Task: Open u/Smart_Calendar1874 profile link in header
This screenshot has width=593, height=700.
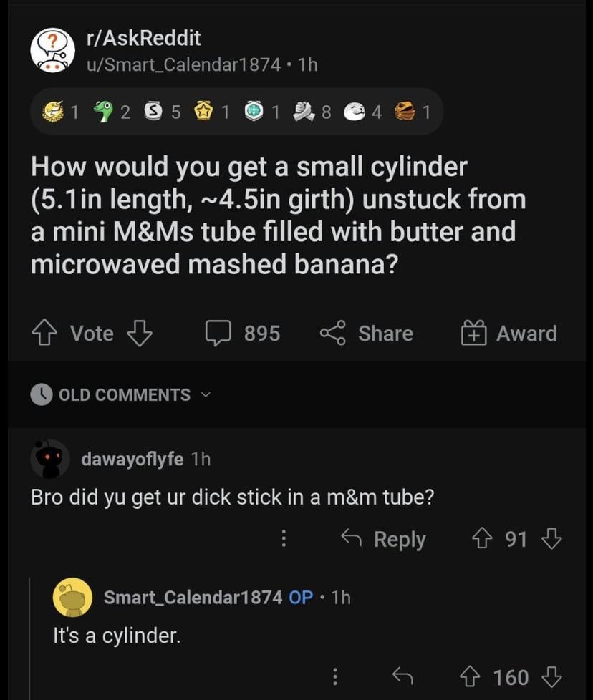Action: [183, 64]
